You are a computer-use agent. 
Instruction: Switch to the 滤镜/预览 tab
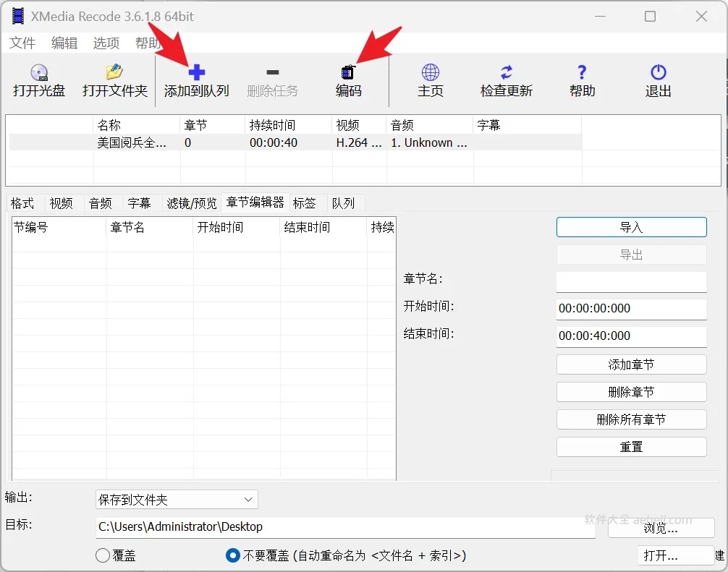(190, 203)
